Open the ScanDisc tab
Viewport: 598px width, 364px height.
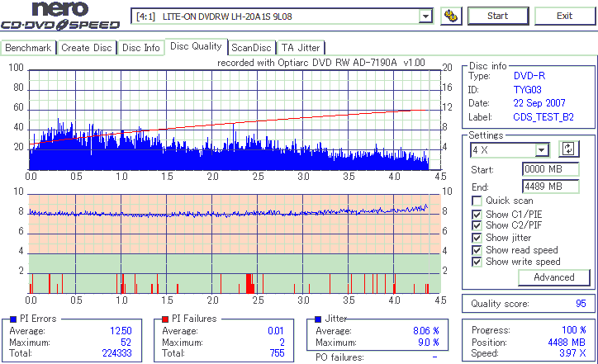(x=251, y=48)
